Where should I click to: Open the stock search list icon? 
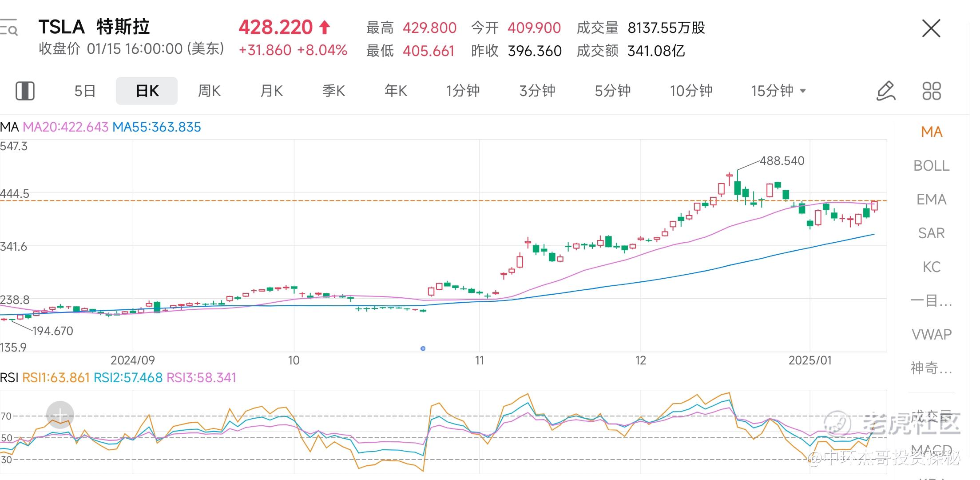coord(8,27)
